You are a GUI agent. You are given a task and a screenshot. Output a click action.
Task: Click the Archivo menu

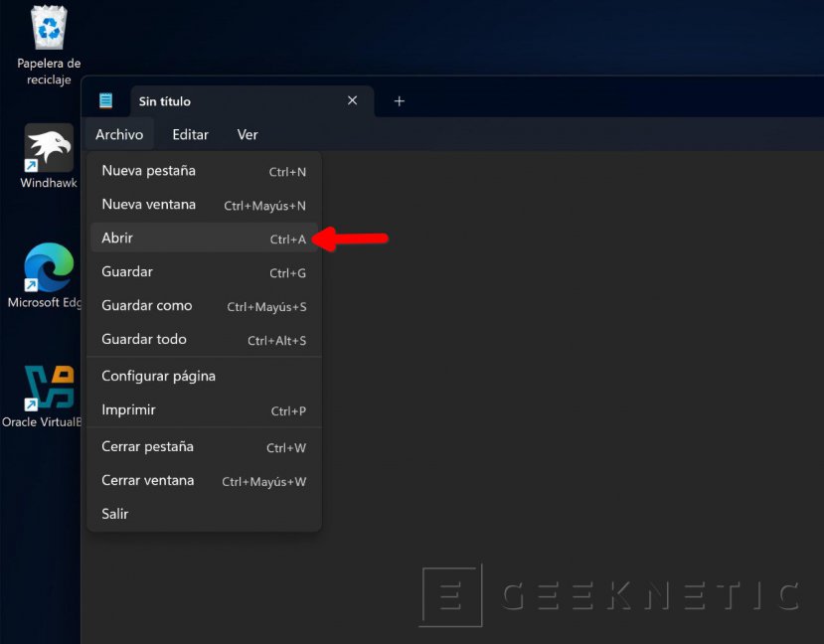tap(119, 134)
